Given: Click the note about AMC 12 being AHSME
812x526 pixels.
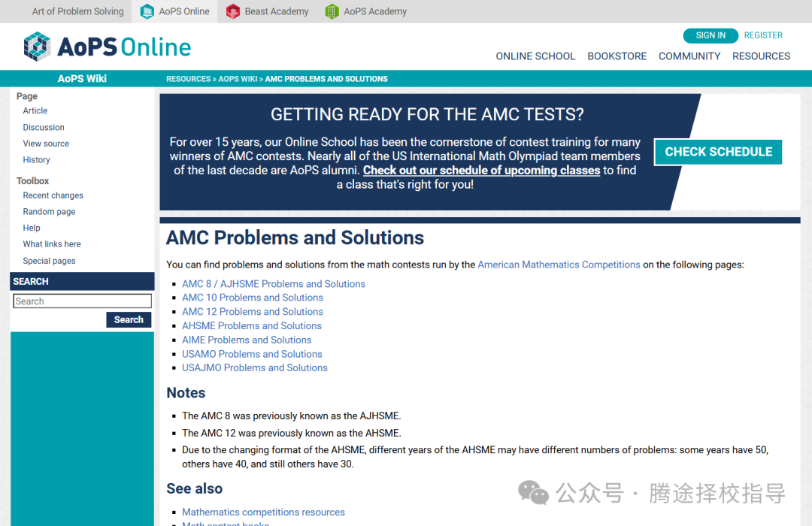Looking at the screenshot, I should point(292,433).
